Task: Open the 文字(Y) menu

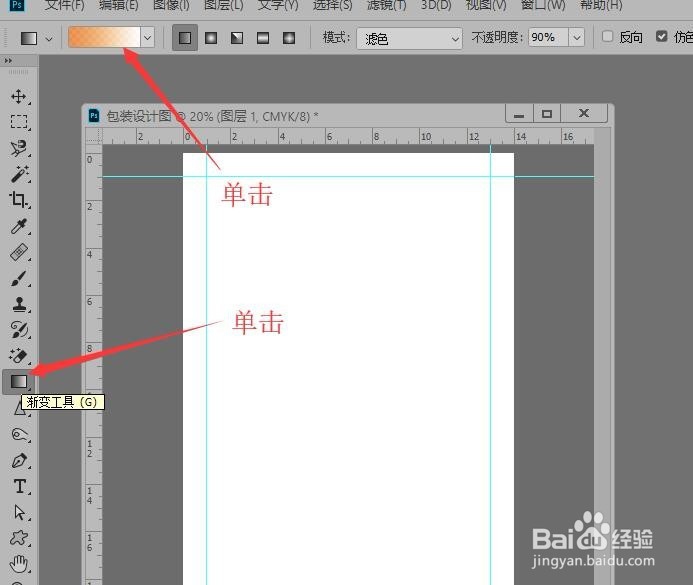Action: click(x=278, y=5)
